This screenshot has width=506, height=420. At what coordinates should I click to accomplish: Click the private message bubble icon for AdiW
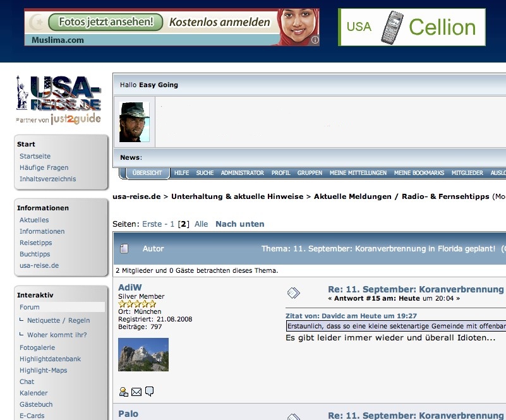149,392
